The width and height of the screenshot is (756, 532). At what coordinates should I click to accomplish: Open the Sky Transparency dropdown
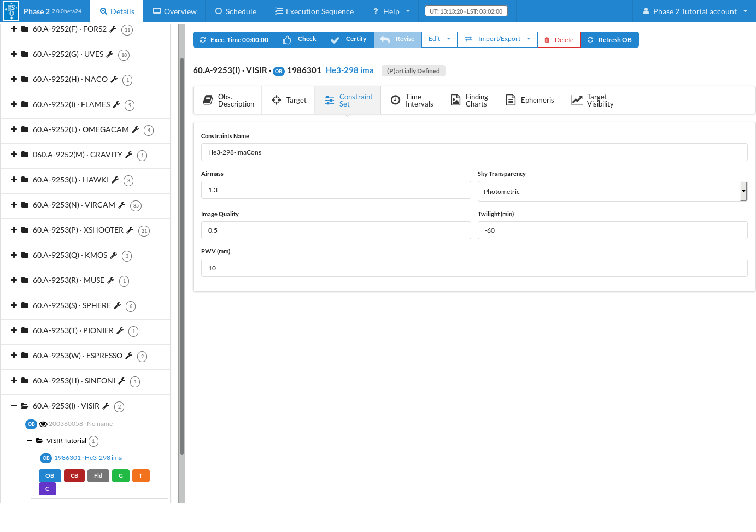click(612, 192)
